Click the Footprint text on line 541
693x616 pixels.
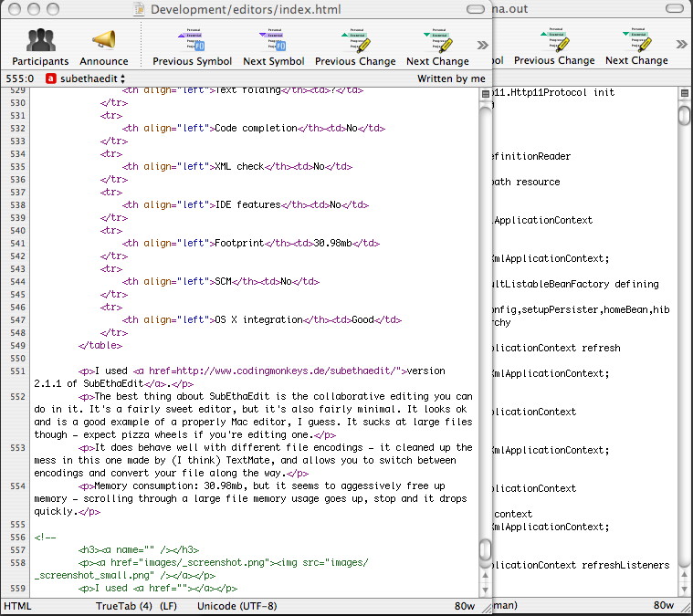[239, 243]
